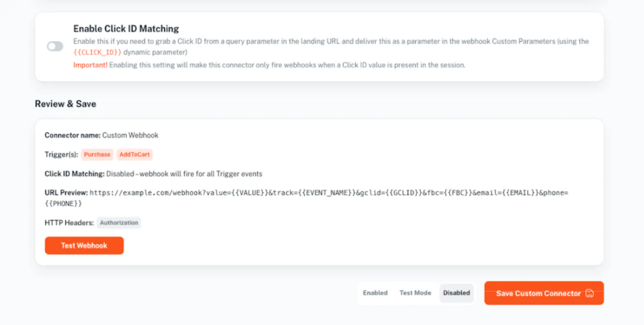Click the Purchase trigger tag
This screenshot has height=325, width=644.
(x=97, y=155)
